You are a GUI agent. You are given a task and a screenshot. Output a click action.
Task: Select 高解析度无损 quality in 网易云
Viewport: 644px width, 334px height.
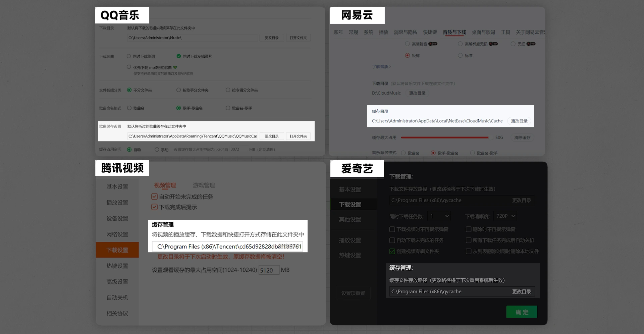[x=460, y=44]
